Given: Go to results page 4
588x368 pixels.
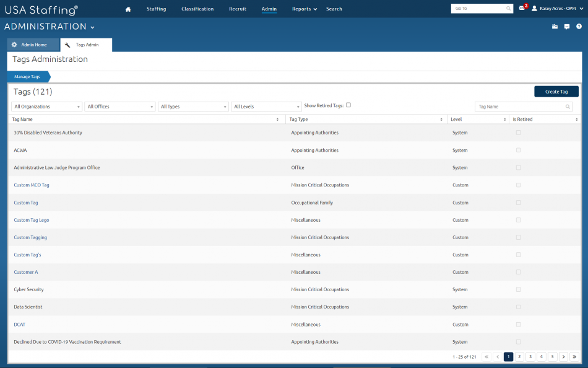Looking at the screenshot, I should tap(542, 357).
